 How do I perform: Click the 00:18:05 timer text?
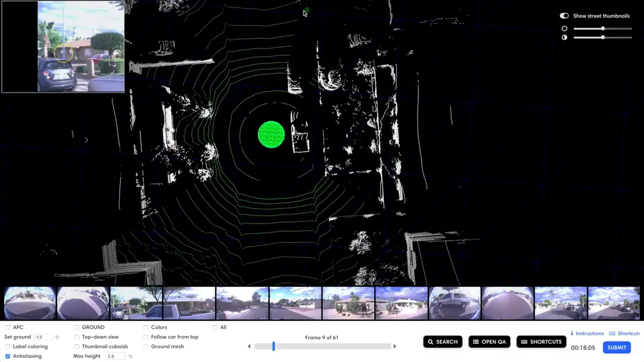[x=583, y=348]
